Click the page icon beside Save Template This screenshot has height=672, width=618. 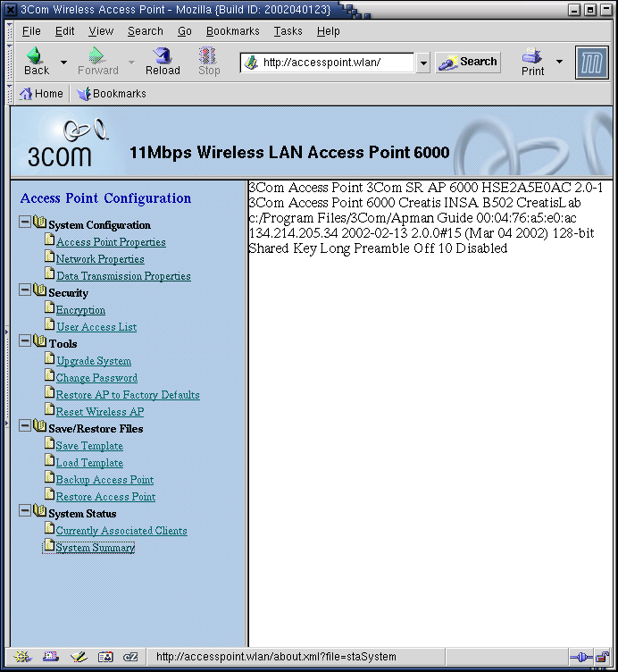pyautogui.click(x=50, y=443)
